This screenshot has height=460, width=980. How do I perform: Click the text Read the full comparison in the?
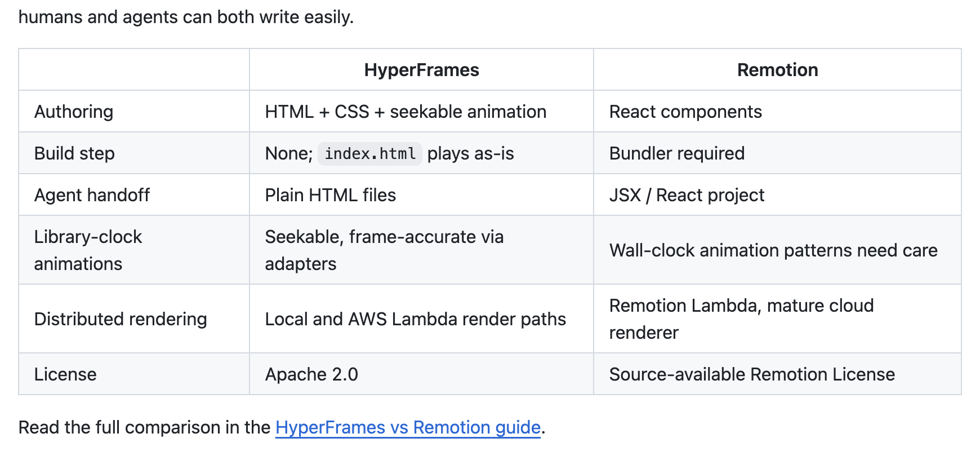point(145,427)
